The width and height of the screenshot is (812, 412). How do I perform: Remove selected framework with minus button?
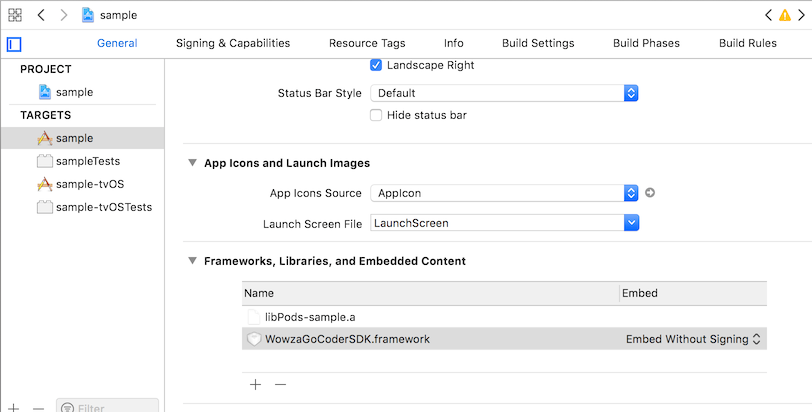click(x=281, y=384)
